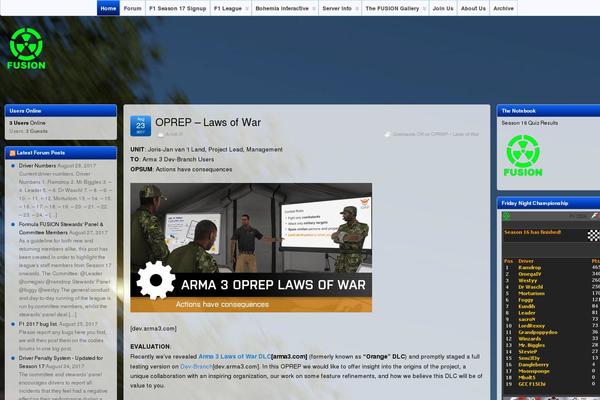Image resolution: width=600 pixels, height=400 pixels.
Task: Select the '3 Users Online' text
Action: pyautogui.click(x=27, y=123)
